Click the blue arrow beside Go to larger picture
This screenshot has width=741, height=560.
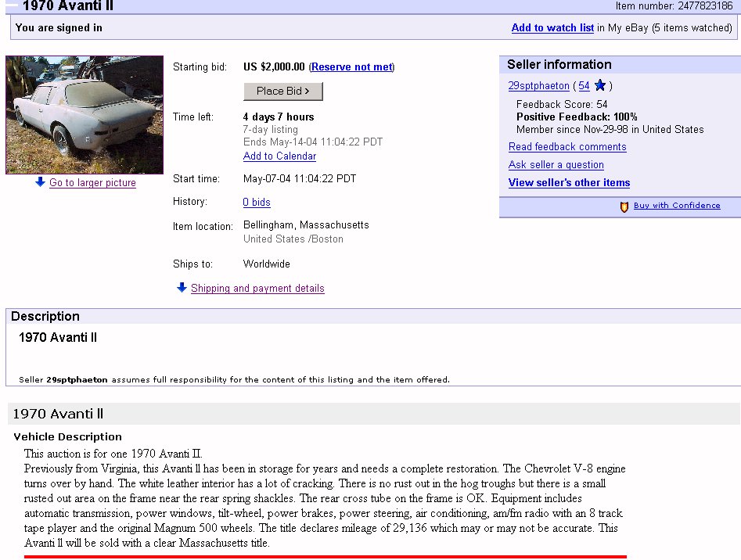coord(40,181)
